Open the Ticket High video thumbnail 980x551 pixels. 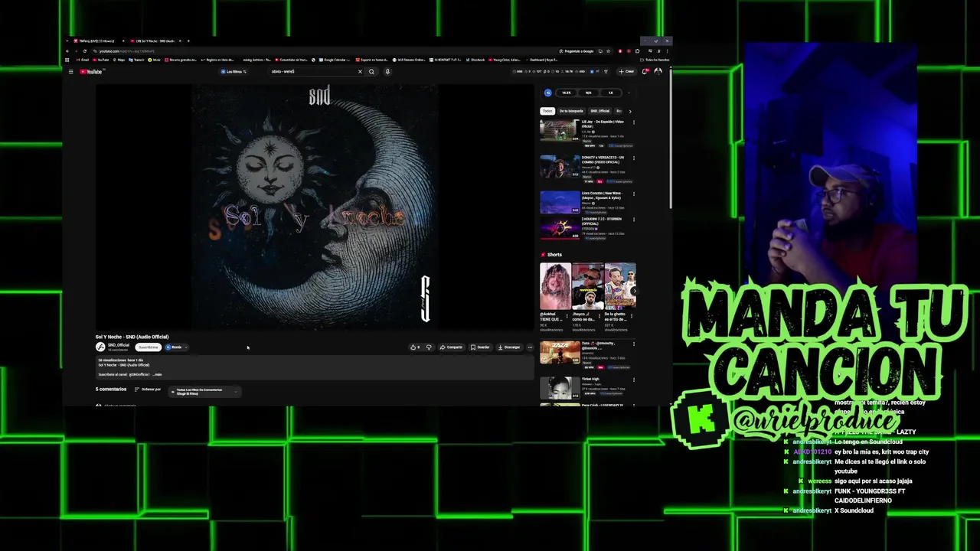pos(560,387)
